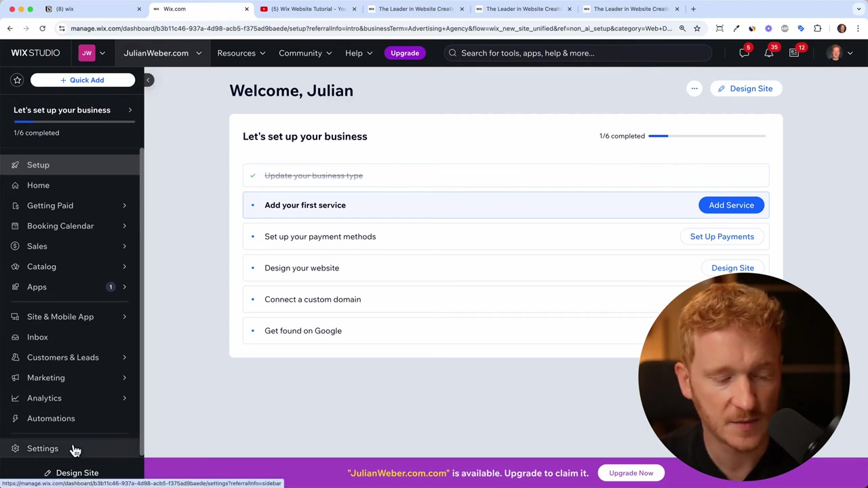Click the Design Site button at top right
Viewport: 868px width, 488px height.
pyautogui.click(x=746, y=89)
